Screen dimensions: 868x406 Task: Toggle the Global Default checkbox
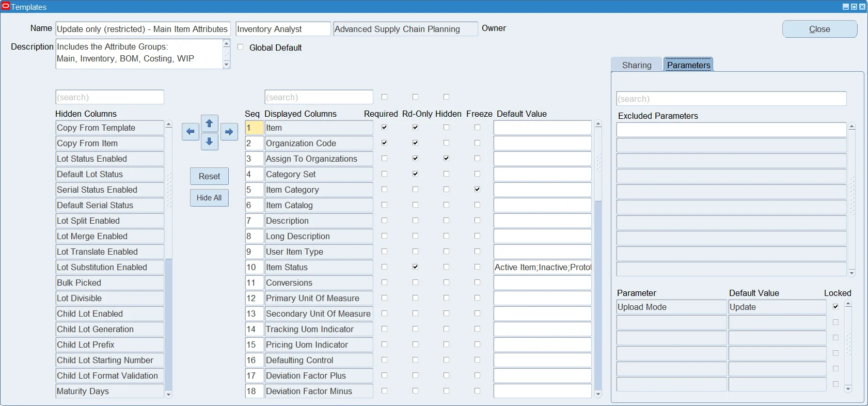click(240, 47)
